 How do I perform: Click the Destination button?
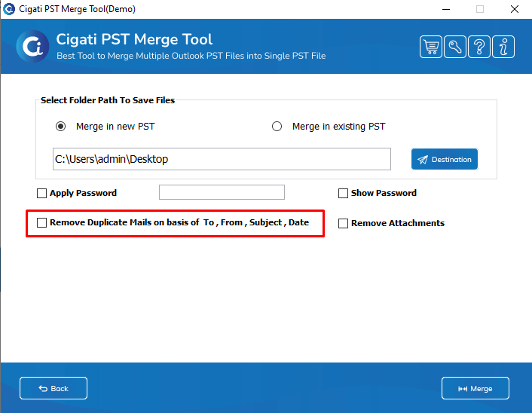point(445,159)
